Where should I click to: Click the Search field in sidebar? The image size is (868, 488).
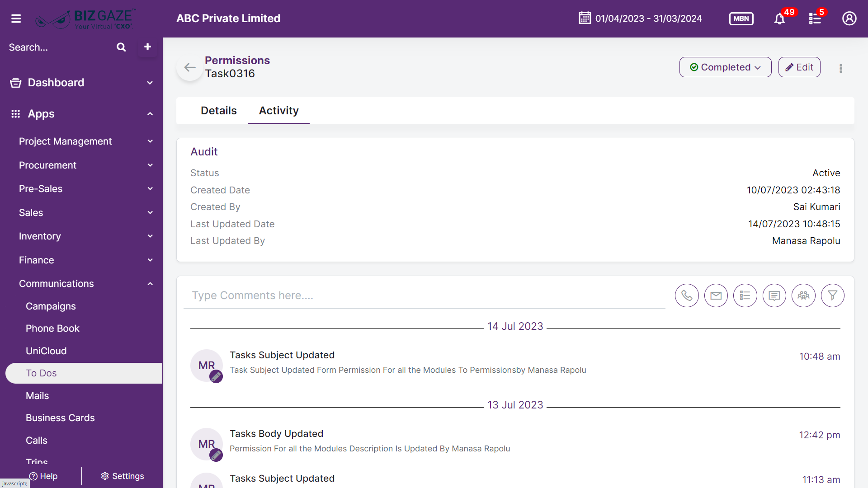pos(59,47)
